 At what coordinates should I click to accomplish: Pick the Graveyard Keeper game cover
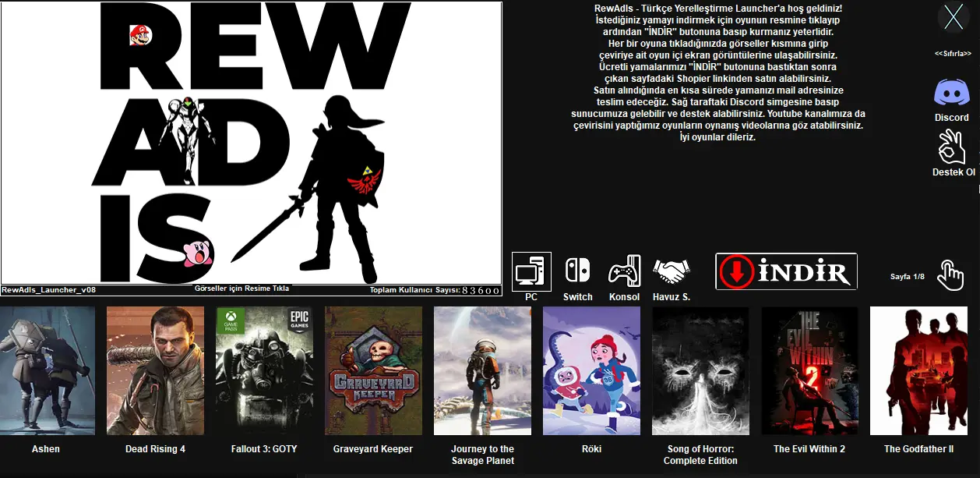tap(373, 370)
